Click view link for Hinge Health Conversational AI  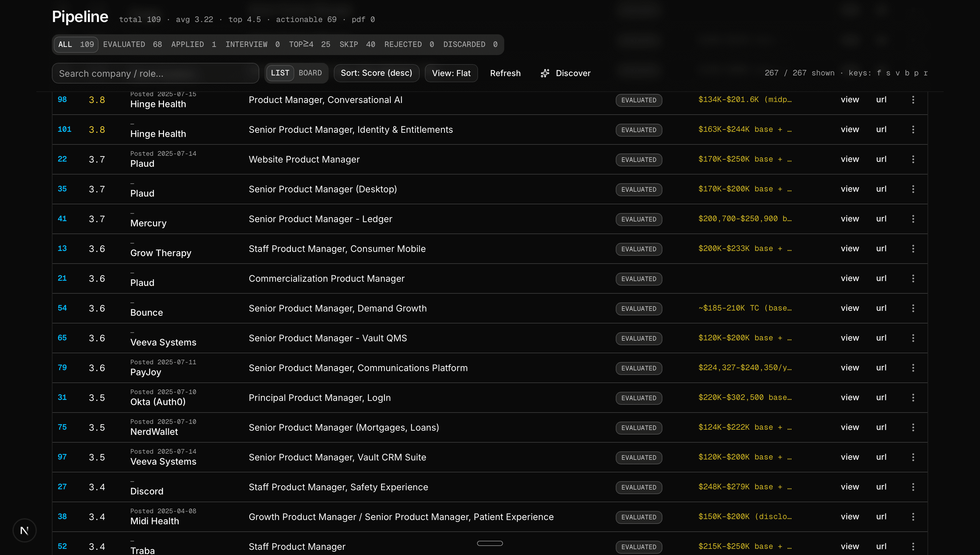[849, 99]
